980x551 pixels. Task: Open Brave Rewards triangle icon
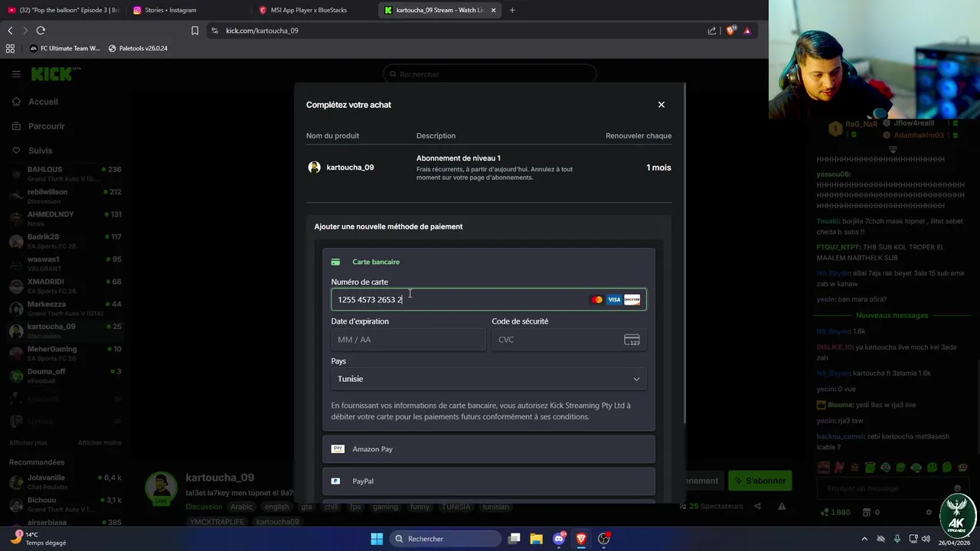[747, 31]
